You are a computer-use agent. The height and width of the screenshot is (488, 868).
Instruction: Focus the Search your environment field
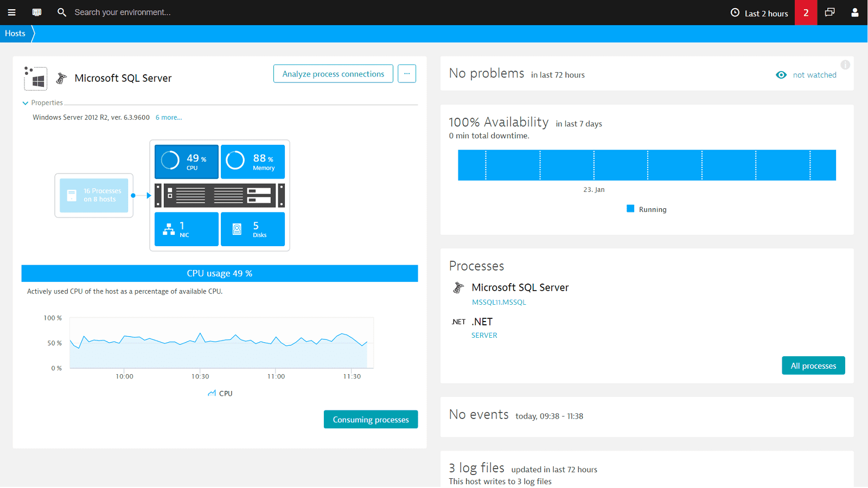pos(122,12)
